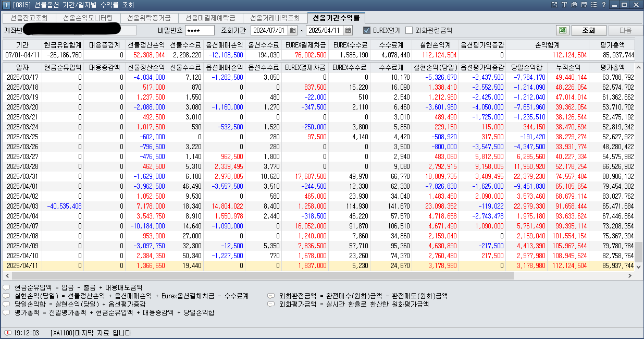Image resolution: width=644 pixels, height=339 pixels.
Task: Click the add new window icon
Action: [x=584, y=5]
